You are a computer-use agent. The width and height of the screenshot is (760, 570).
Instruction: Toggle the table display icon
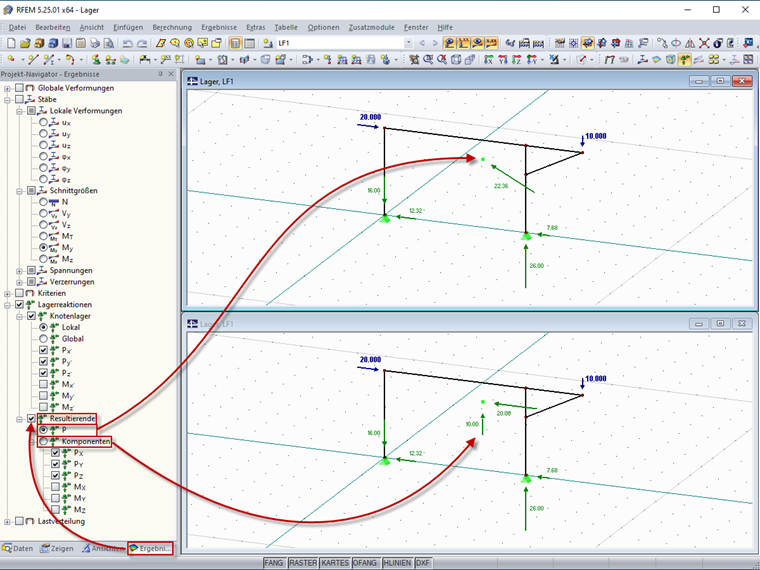(249, 43)
